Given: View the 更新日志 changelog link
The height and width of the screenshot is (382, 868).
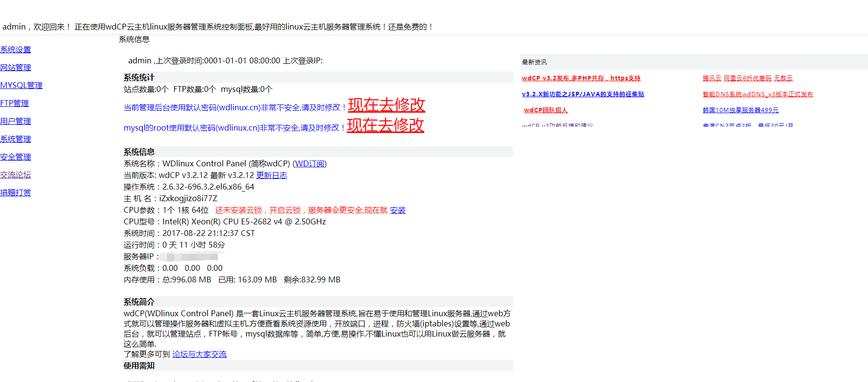Looking at the screenshot, I should (272, 176).
